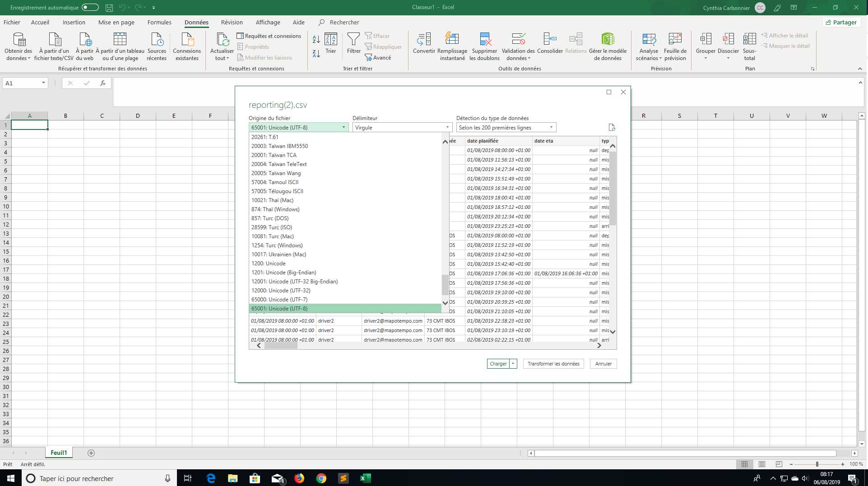Switch to the Accueil tab
Image resolution: width=868 pixels, height=486 pixels.
(x=40, y=22)
